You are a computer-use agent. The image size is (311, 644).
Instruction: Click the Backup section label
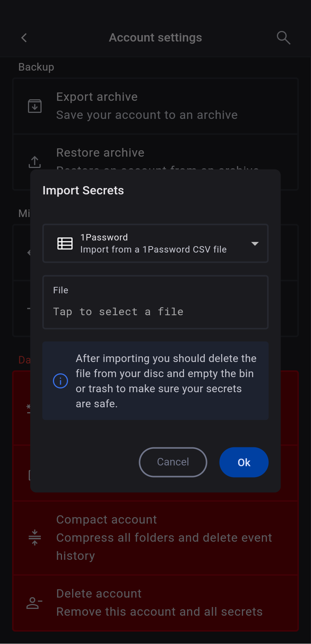click(x=36, y=67)
